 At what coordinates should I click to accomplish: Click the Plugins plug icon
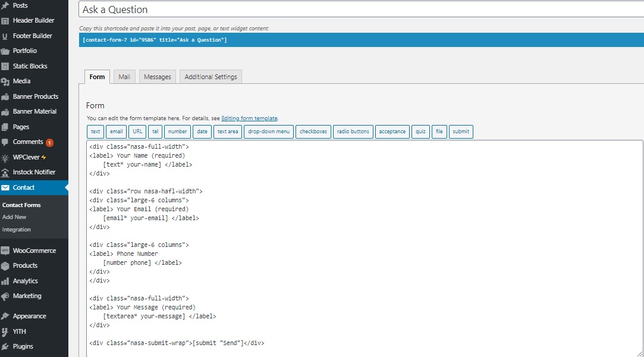[x=5, y=347]
